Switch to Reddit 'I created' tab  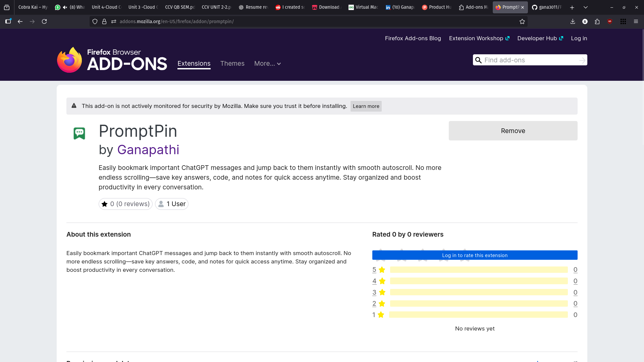[289, 7]
